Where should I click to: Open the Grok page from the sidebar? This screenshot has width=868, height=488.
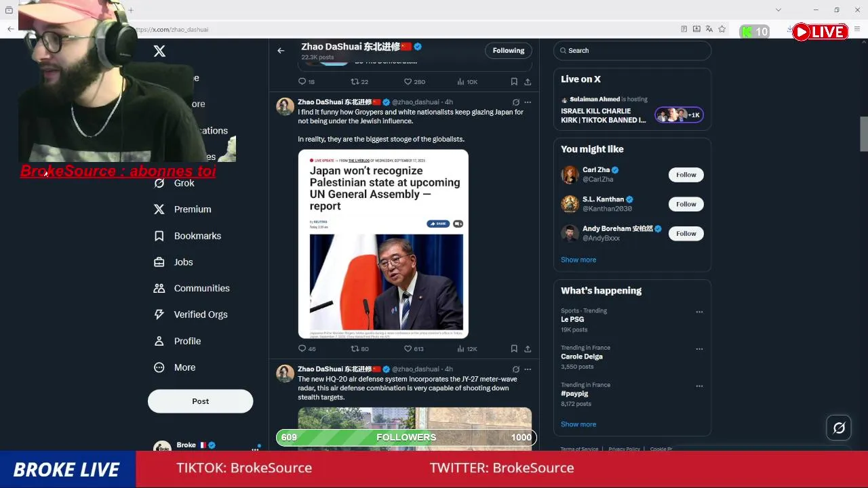(x=174, y=183)
